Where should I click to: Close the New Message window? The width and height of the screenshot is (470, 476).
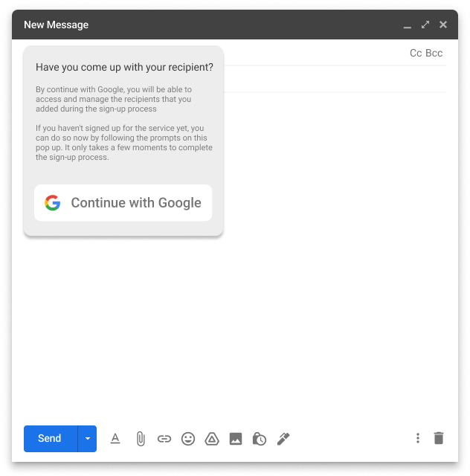(443, 25)
